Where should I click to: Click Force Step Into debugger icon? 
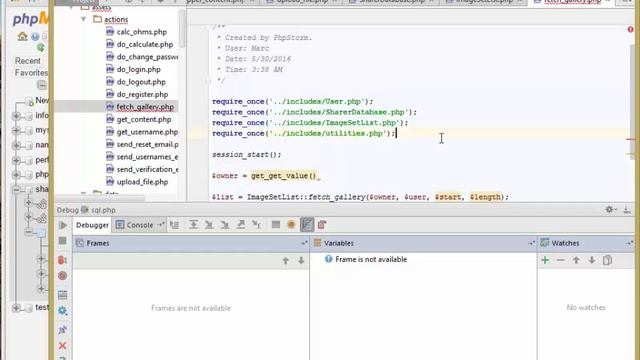pyautogui.click(x=224, y=225)
